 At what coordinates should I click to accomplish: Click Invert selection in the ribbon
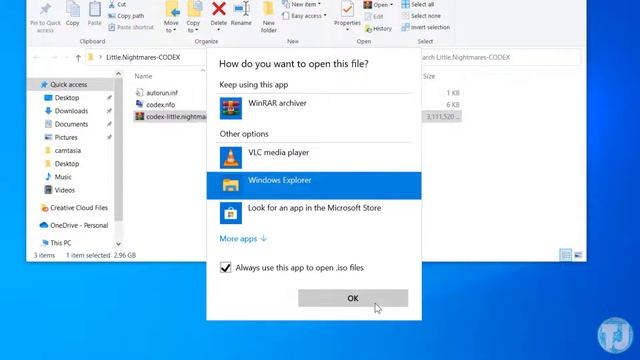pyautogui.click(x=426, y=27)
